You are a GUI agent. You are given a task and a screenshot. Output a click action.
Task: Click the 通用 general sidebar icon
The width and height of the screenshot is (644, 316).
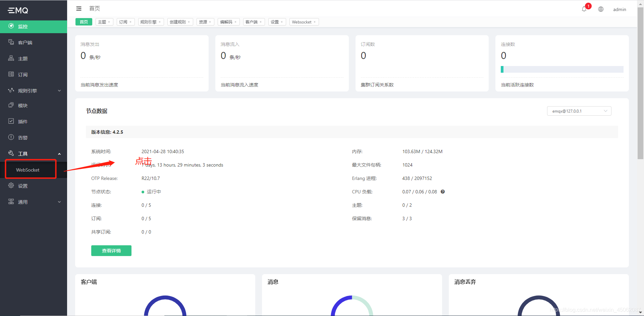pyautogui.click(x=11, y=202)
